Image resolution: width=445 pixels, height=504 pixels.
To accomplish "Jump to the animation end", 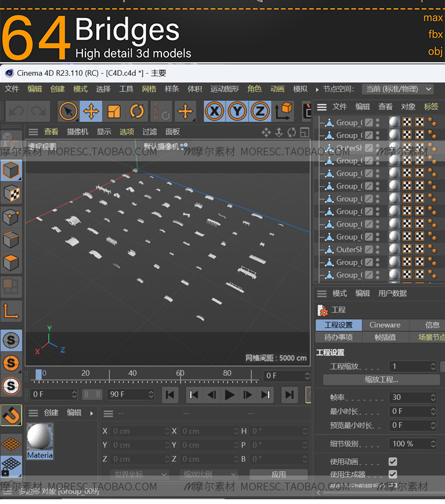I will [290, 395].
